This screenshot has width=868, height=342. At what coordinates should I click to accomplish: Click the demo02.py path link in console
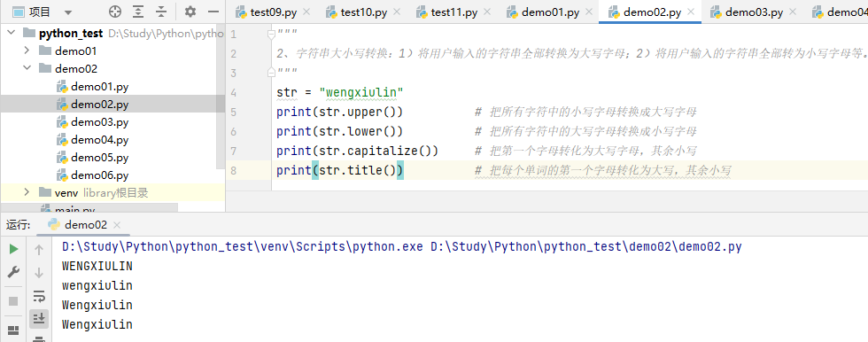[585, 247]
